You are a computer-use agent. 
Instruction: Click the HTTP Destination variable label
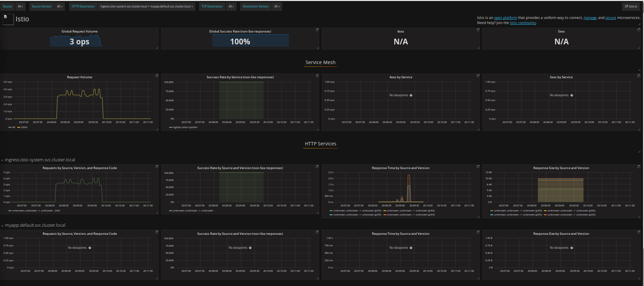coord(83,6)
